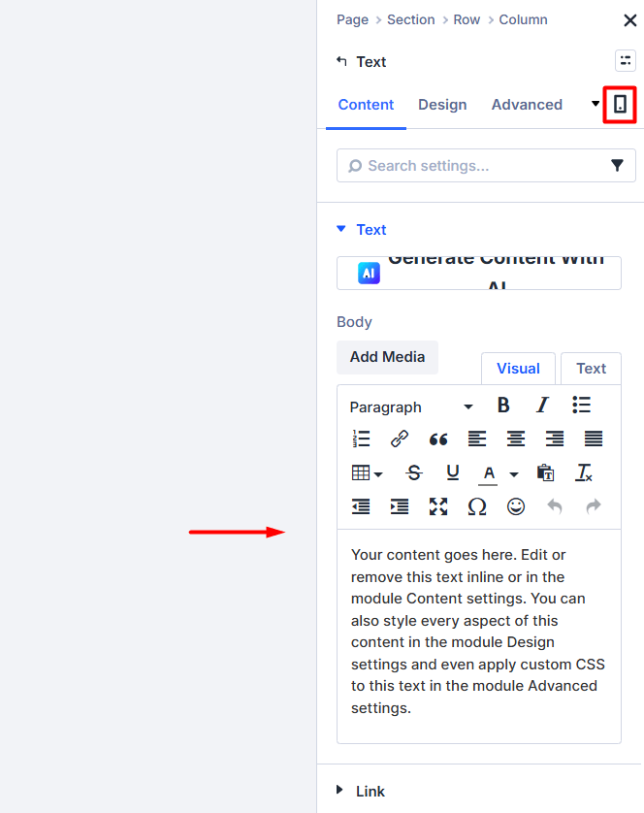Switch editor to Text tab
644x813 pixels.
pyautogui.click(x=591, y=369)
